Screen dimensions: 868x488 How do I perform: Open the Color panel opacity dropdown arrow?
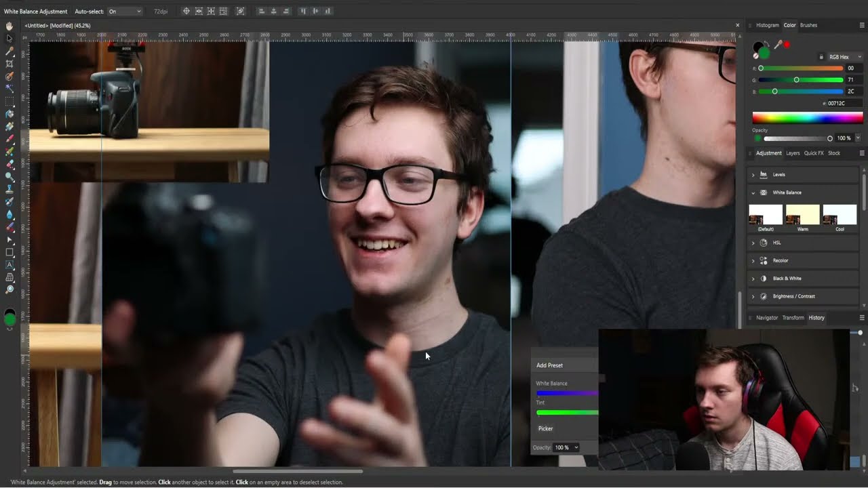pos(858,138)
